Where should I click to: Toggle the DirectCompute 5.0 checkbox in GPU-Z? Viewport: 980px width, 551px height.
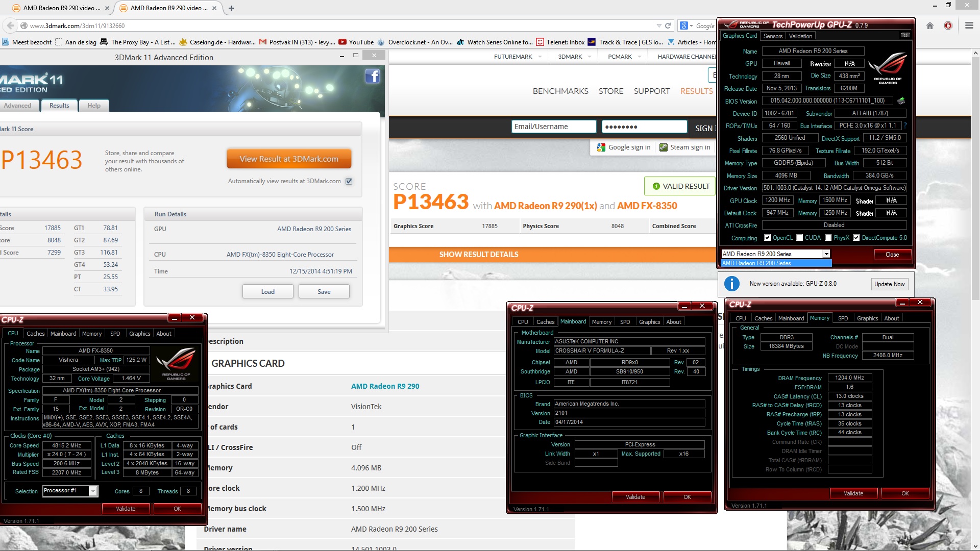[x=856, y=238]
